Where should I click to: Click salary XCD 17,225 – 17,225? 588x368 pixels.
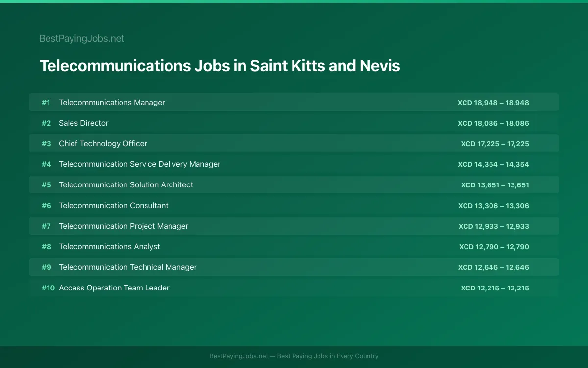coord(495,144)
